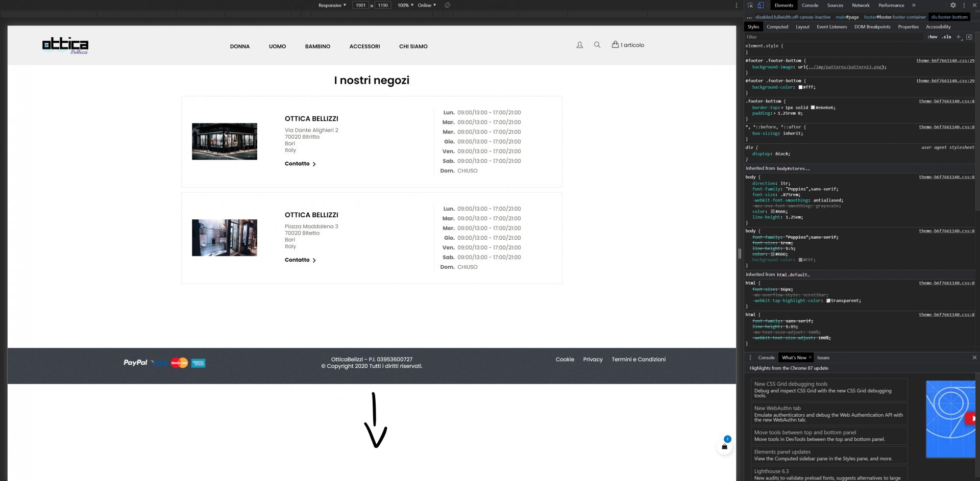Open Termini e Condizioni link
The width and height of the screenshot is (980, 481).
(639, 360)
